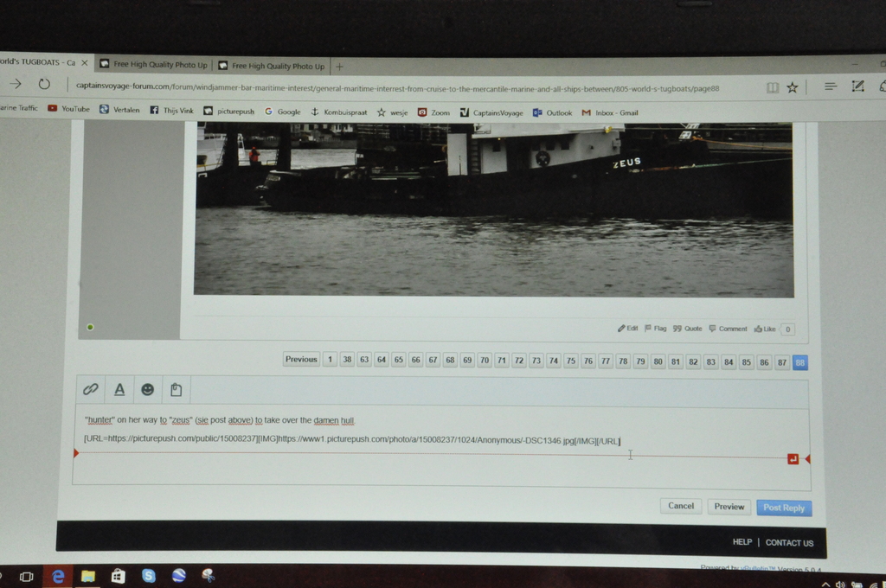Click the browser forward arrow

(16, 84)
